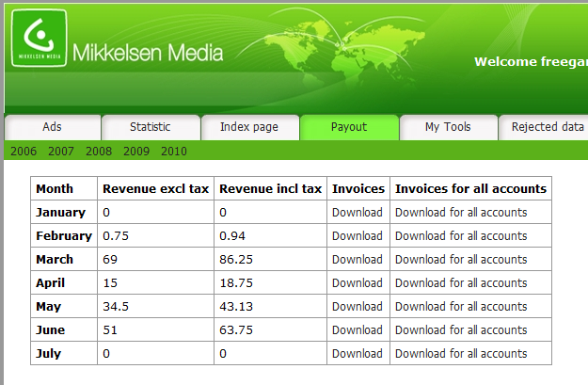
Task: Download May invoices for all accounts
Action: [x=461, y=307]
